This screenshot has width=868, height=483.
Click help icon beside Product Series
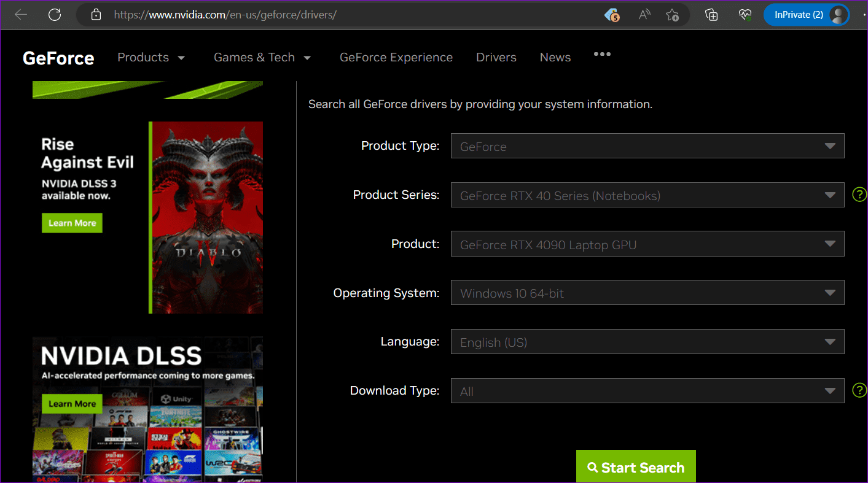click(859, 195)
